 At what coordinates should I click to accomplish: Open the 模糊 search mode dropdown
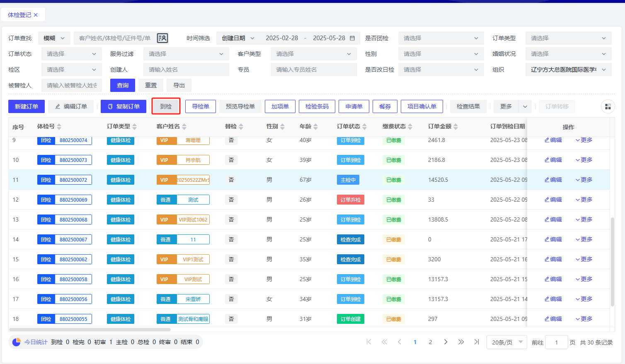point(54,38)
